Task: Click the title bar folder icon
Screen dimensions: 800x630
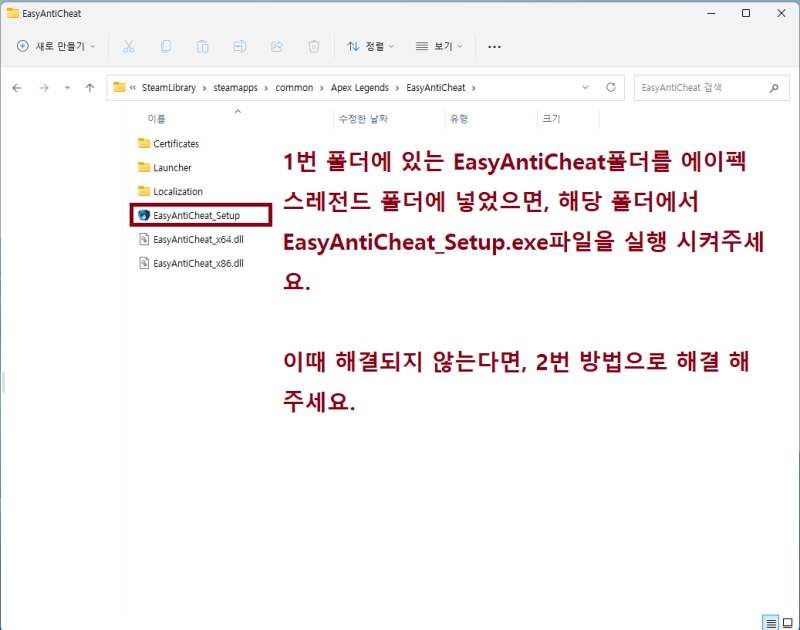Action: (13, 13)
